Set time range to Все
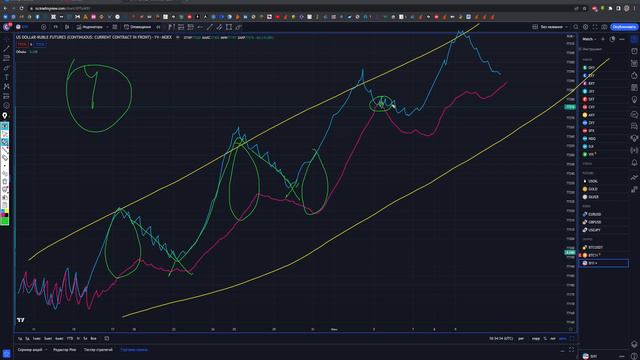Image resolution: width=640 pixels, height=360 pixels. [93, 338]
